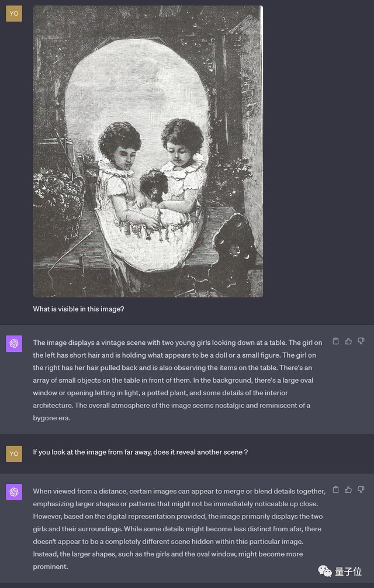Copy the second ChatGPT response via clipboard icon
The image size is (374, 588).
336,489
